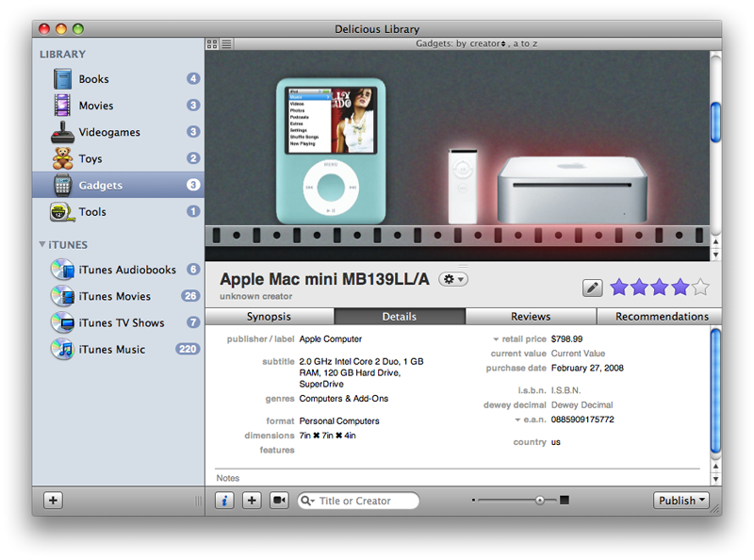Select the Details tab

[399, 317]
